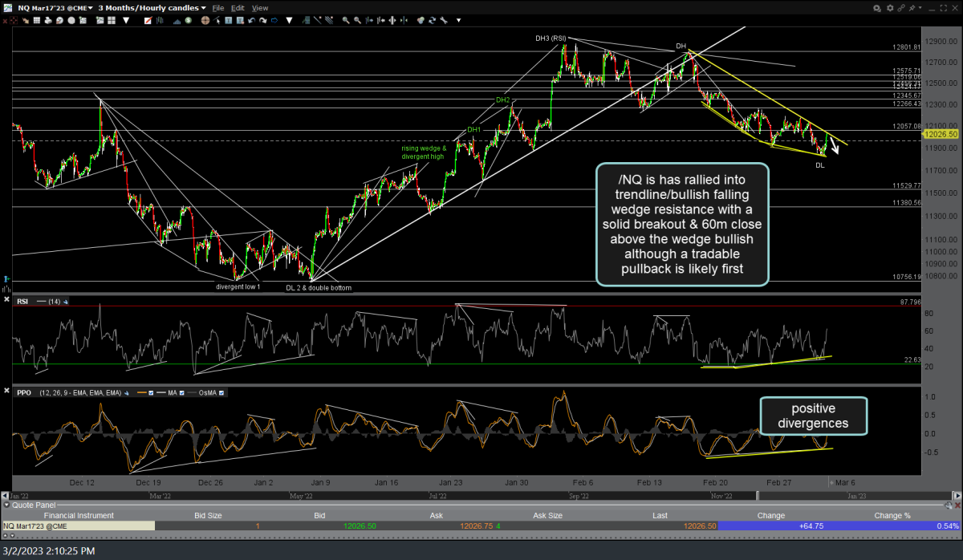
Task: Select the crosshair tool
Action: coord(205,19)
